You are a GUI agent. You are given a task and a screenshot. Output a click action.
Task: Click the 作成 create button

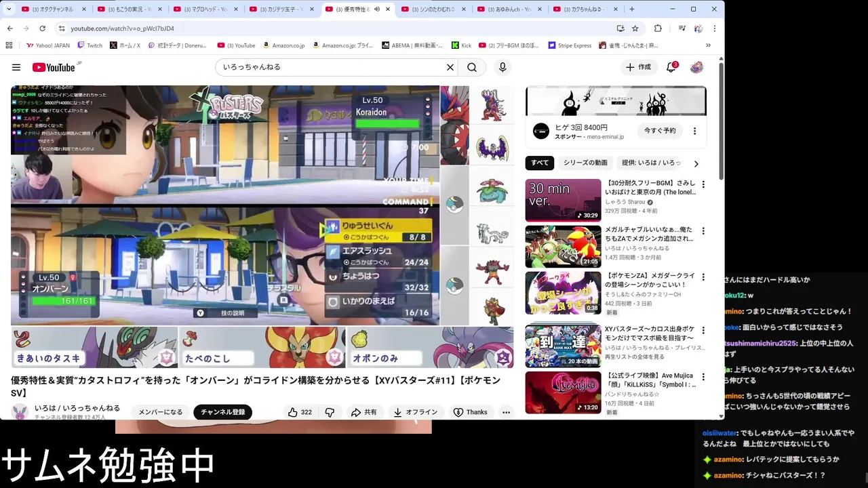click(x=638, y=67)
